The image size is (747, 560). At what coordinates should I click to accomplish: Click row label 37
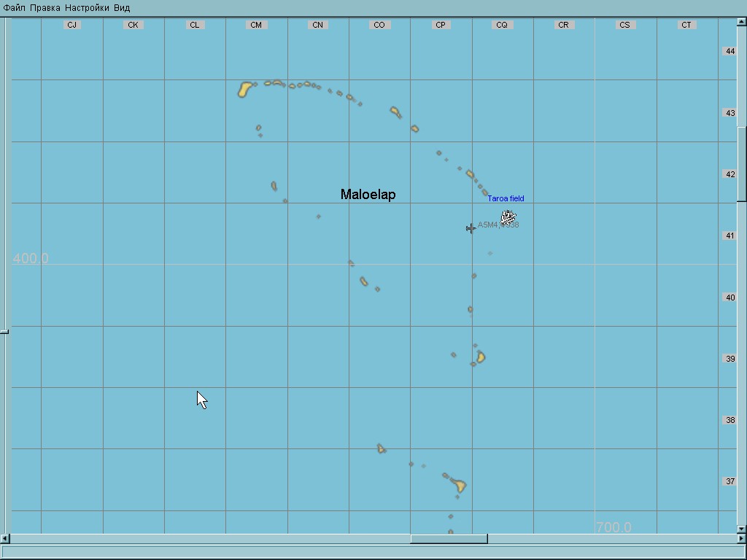point(730,481)
